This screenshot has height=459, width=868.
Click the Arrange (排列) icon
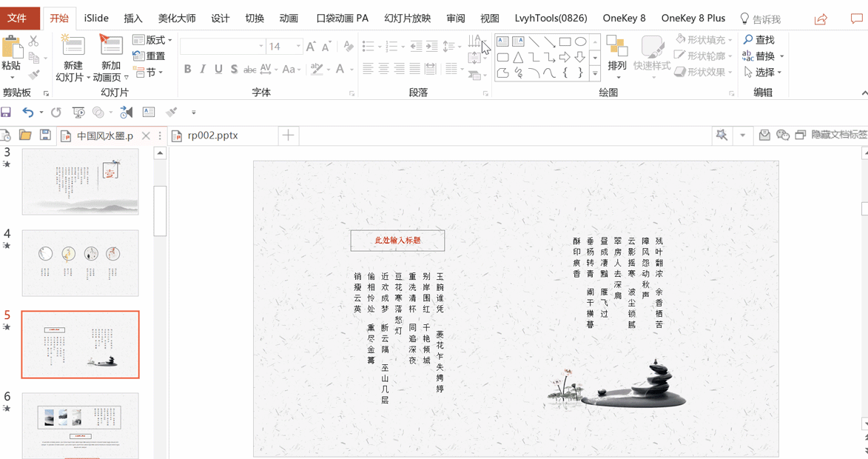616,47
